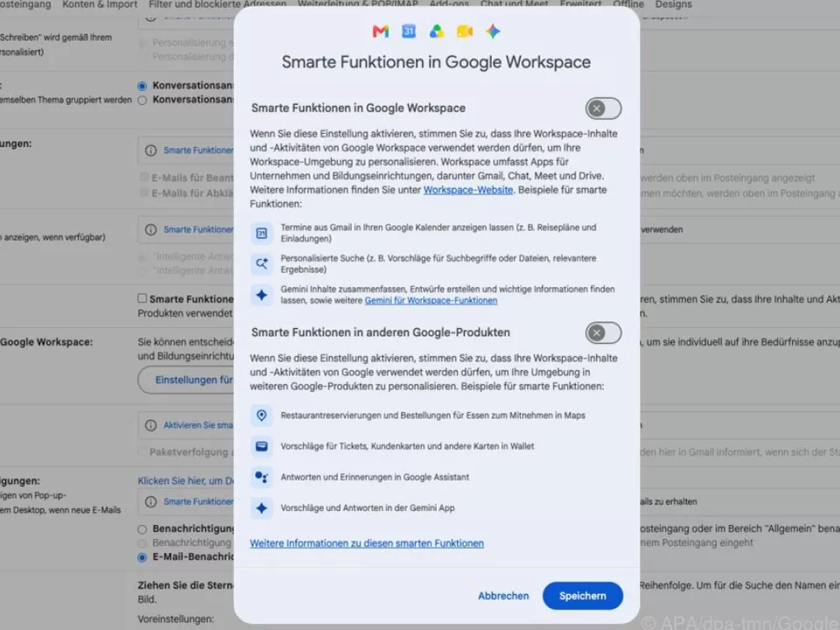The image size is (840, 630).
Task: Click the Google Calendar icon in dialog header
Action: point(409,31)
